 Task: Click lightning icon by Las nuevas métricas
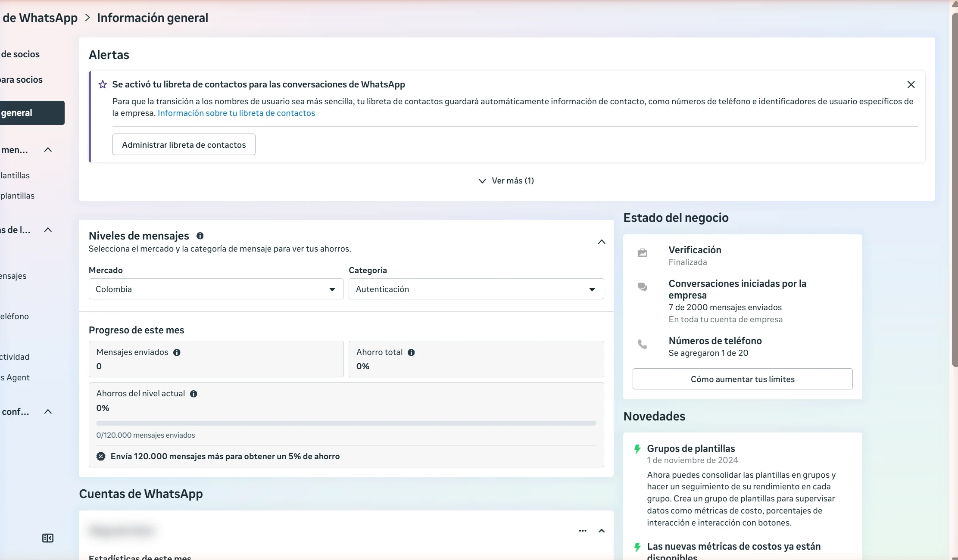point(637,547)
